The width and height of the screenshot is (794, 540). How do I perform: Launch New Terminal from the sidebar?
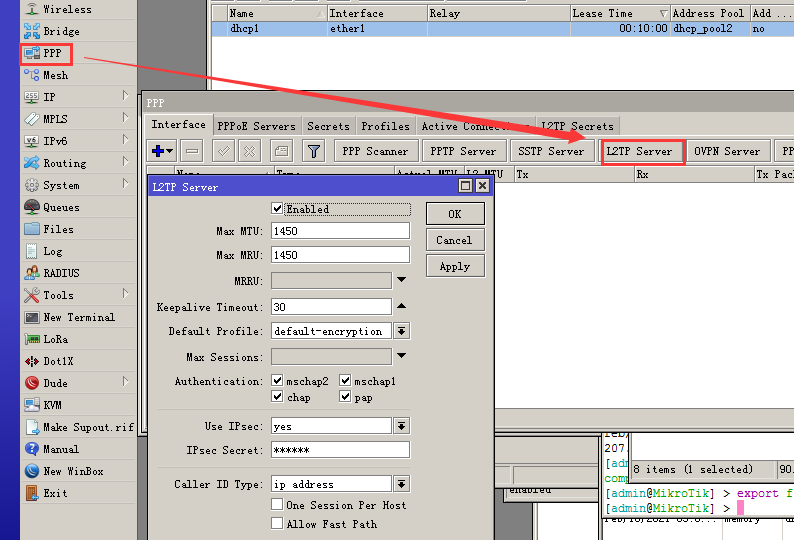coord(31,317)
